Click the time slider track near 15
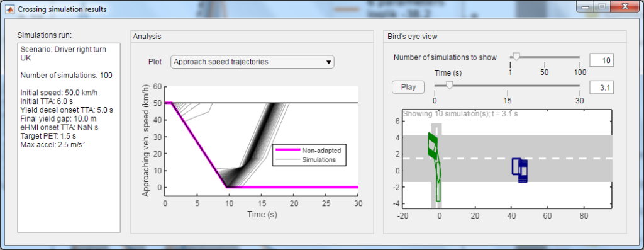 (508, 86)
